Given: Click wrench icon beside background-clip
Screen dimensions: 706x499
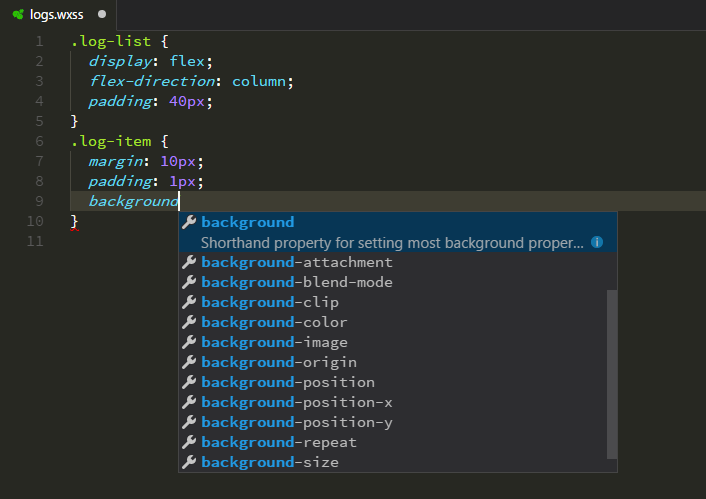Looking at the screenshot, I should 189,302.
